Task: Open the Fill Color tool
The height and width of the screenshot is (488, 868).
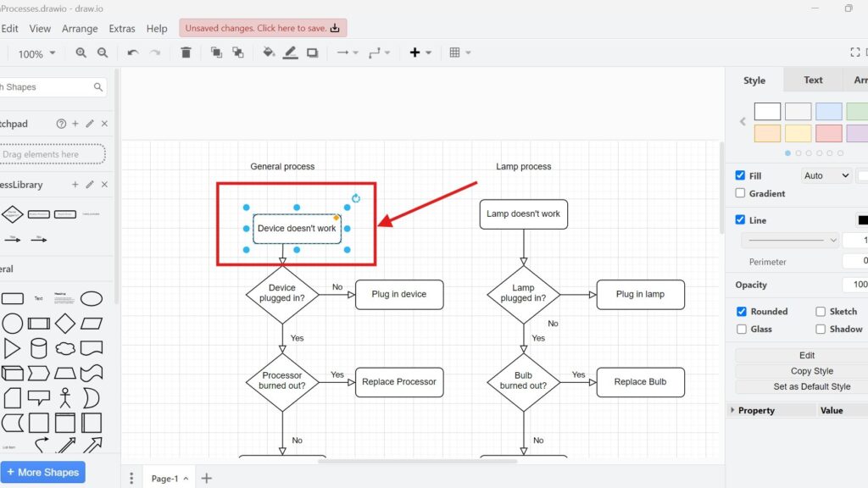Action: point(269,52)
